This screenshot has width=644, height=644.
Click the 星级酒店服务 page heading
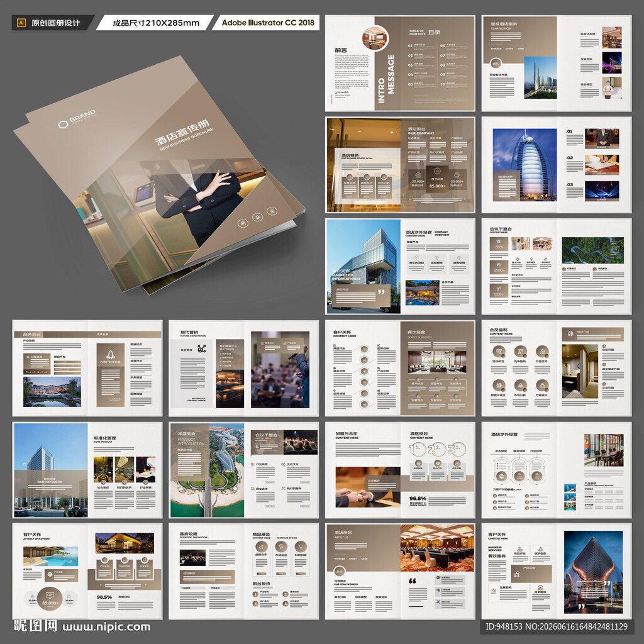504,24
